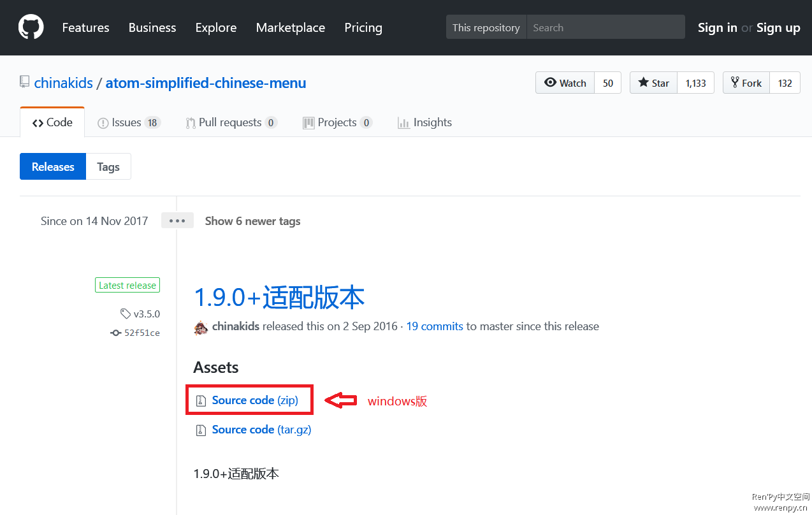Screen dimensions: 812x515
Task: Click the tag icon next to v3.5.0
Action: (x=125, y=314)
